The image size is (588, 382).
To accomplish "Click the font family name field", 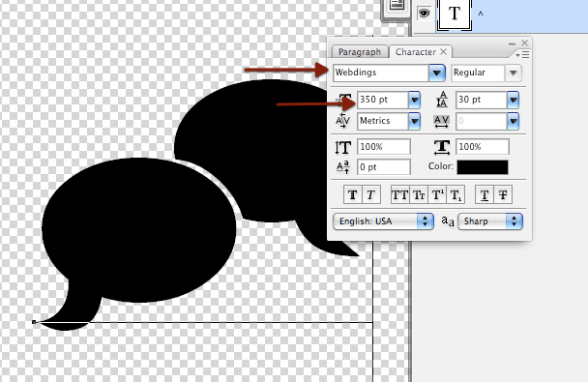I will pyautogui.click(x=381, y=73).
